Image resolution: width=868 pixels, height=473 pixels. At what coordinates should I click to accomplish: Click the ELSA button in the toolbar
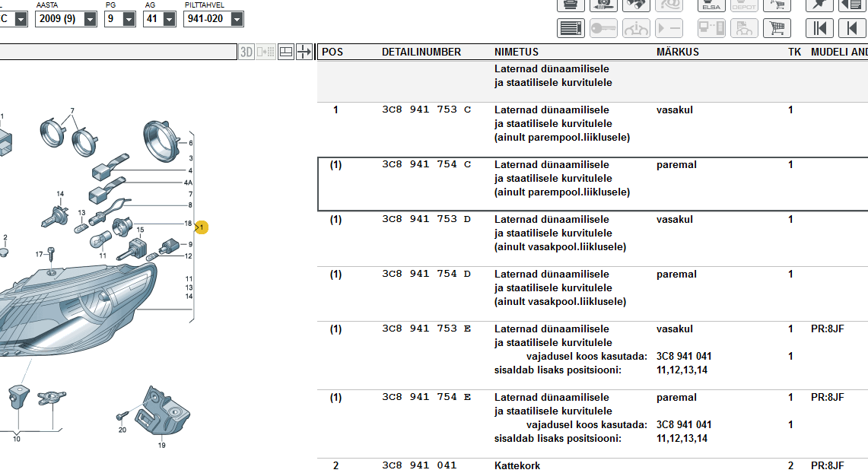click(x=711, y=5)
